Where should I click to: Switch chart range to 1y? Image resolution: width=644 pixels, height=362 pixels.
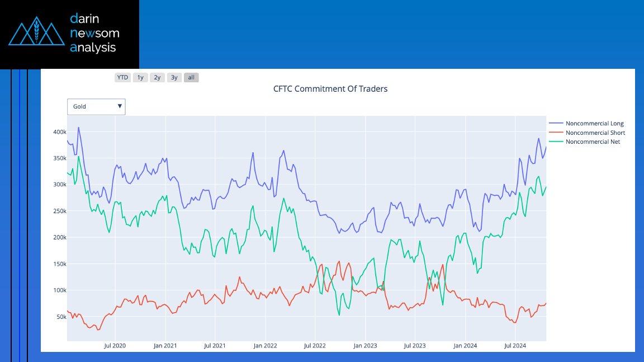coord(140,78)
